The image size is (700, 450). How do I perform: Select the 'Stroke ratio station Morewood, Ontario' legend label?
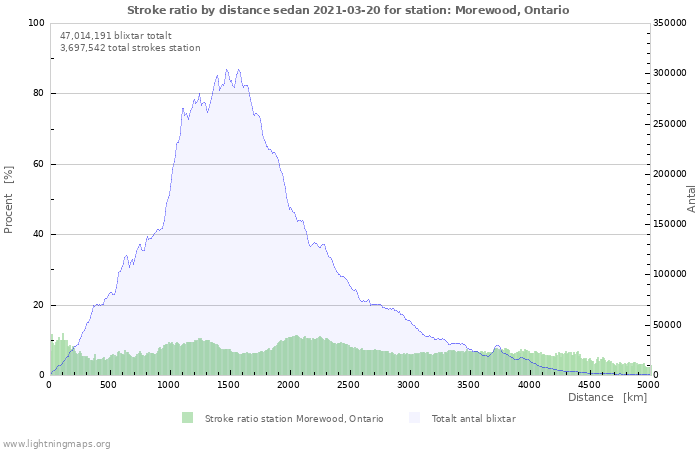(x=294, y=419)
